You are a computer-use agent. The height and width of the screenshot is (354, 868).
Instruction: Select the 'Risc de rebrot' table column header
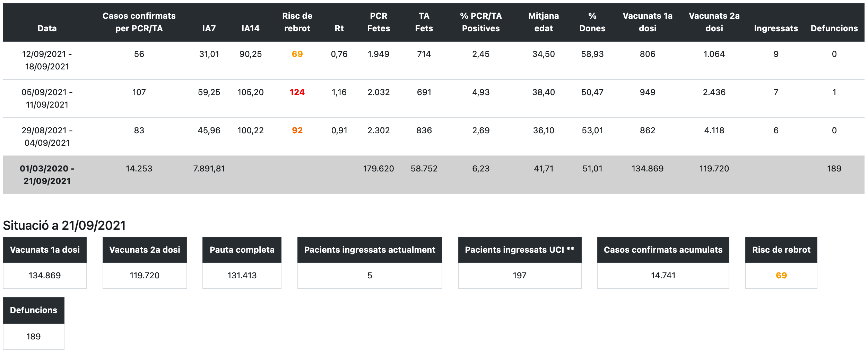pos(297,22)
